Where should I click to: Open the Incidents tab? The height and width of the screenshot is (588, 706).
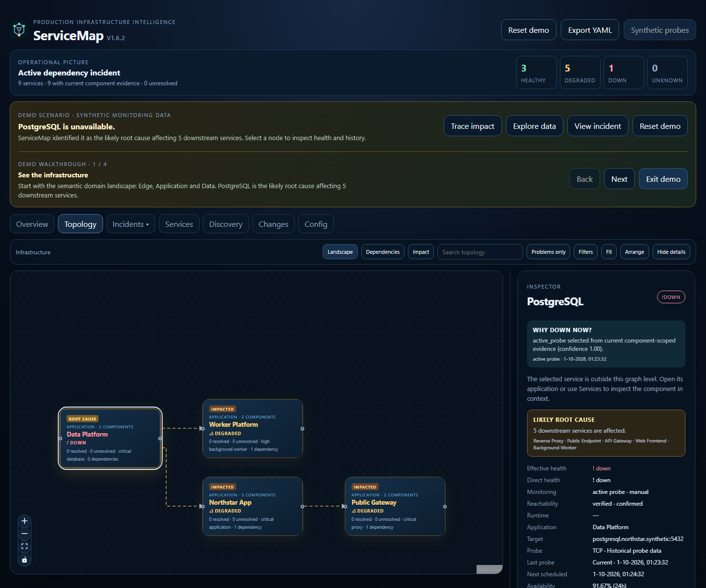[131, 224]
